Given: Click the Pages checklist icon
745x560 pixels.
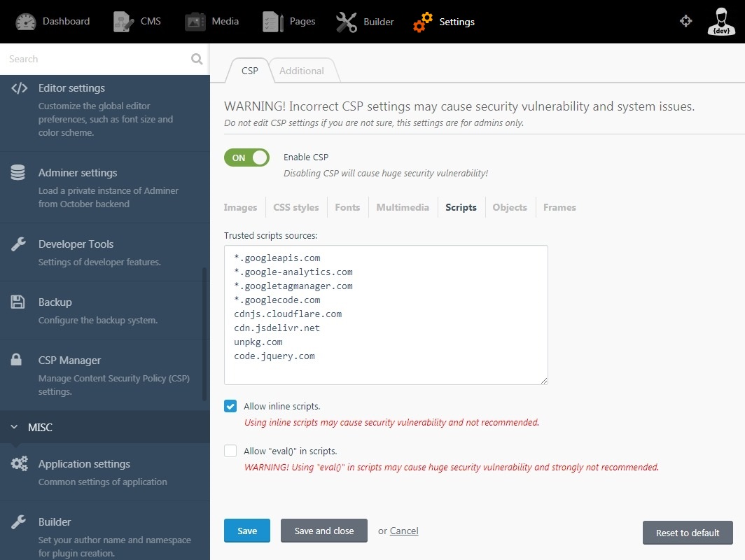Looking at the screenshot, I should 273,22.
